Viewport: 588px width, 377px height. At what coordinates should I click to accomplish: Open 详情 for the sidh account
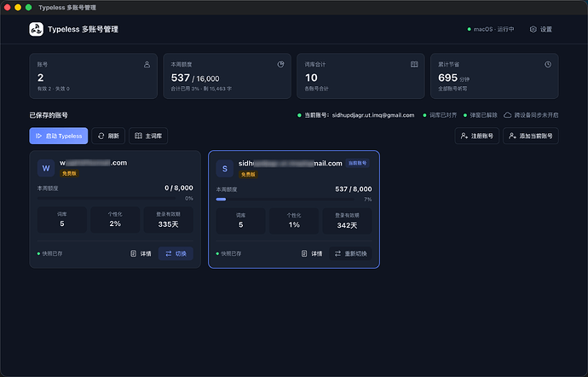312,253
